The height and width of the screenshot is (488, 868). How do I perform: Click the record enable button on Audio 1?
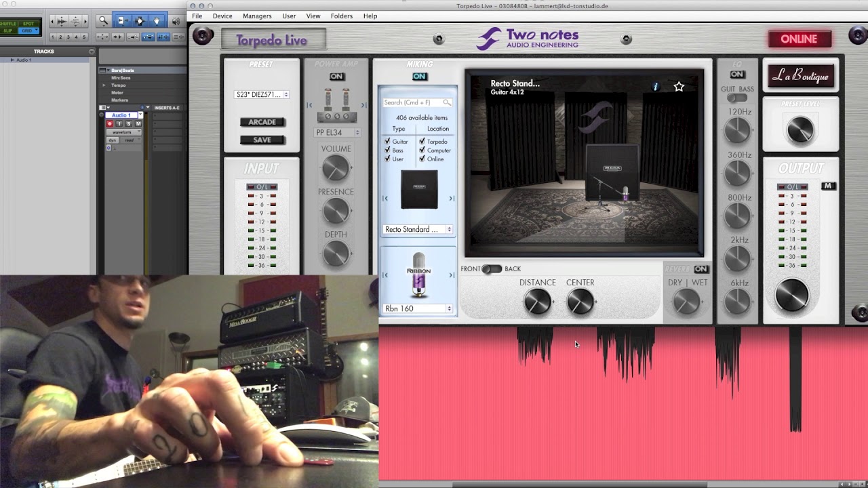click(109, 124)
